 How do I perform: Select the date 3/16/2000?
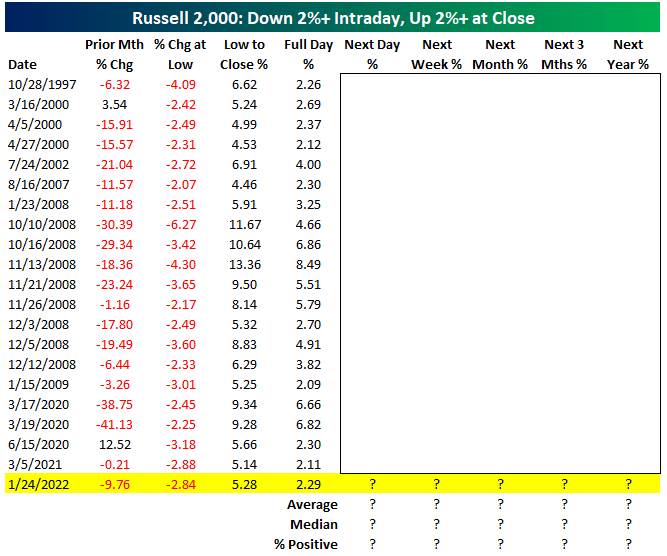[38, 105]
